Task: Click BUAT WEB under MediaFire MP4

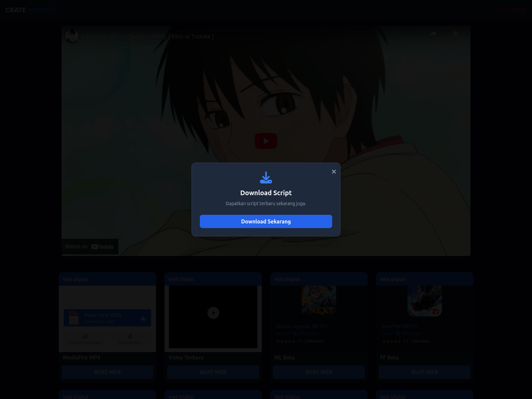Action: pyautogui.click(x=107, y=372)
